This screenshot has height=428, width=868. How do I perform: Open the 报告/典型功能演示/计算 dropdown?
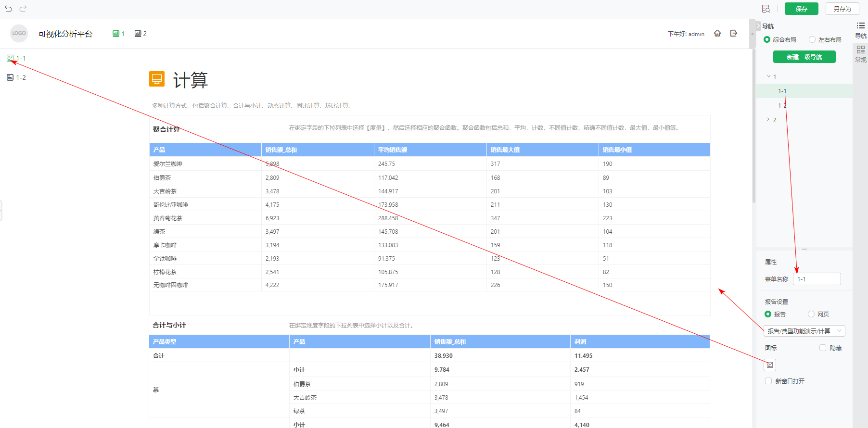804,331
